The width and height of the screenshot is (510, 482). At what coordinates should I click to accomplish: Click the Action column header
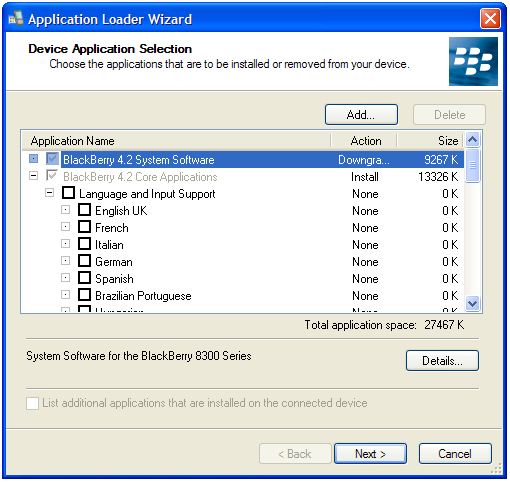364,141
